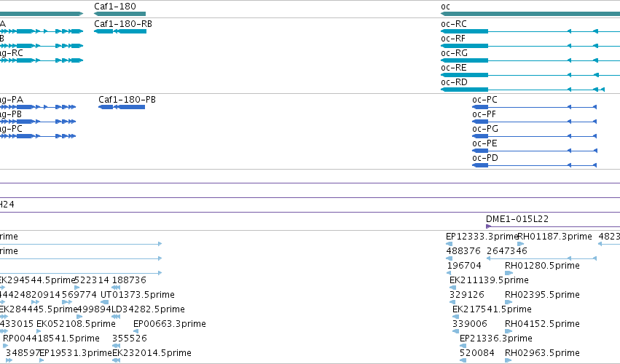The image size is (620, 364).
Task: Select the oc gene label
Action: tap(445, 7)
